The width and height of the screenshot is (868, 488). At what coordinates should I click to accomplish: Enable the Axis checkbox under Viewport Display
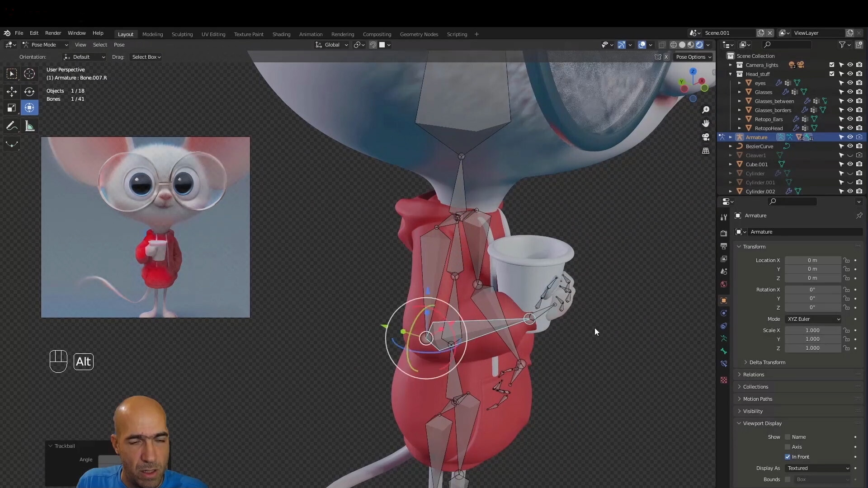788,447
